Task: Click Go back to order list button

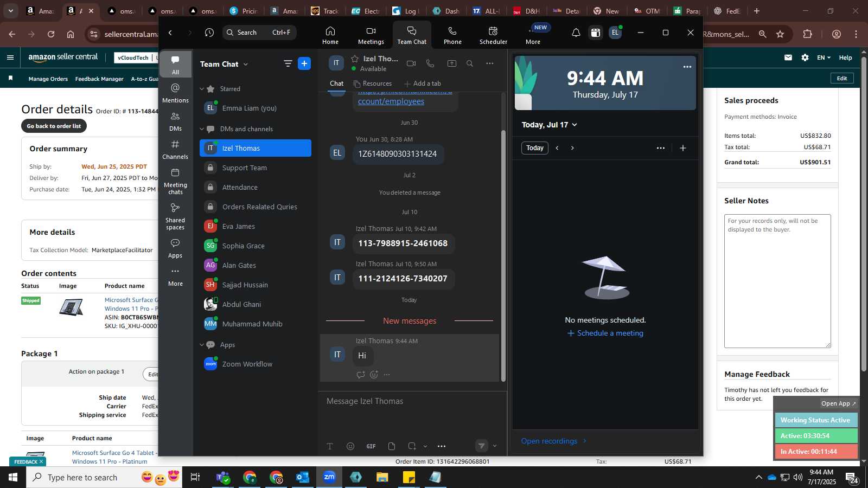Action: pos(54,126)
